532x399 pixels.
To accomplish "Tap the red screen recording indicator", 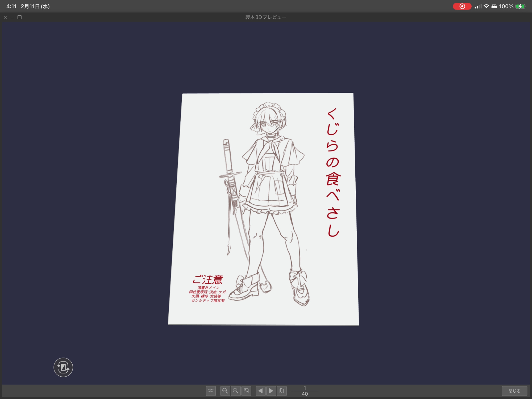I will click(462, 6).
